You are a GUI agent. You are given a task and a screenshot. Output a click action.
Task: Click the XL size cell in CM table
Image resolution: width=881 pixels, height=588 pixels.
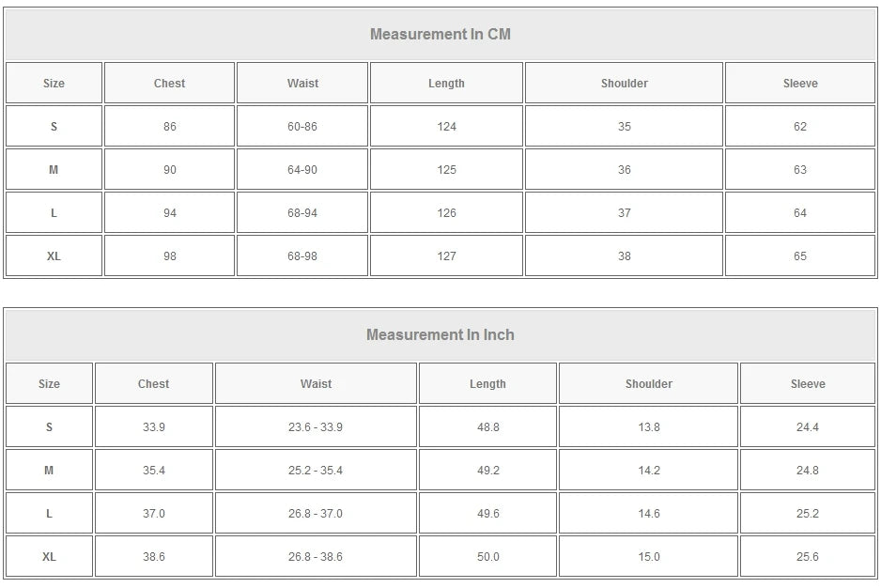coord(54,256)
